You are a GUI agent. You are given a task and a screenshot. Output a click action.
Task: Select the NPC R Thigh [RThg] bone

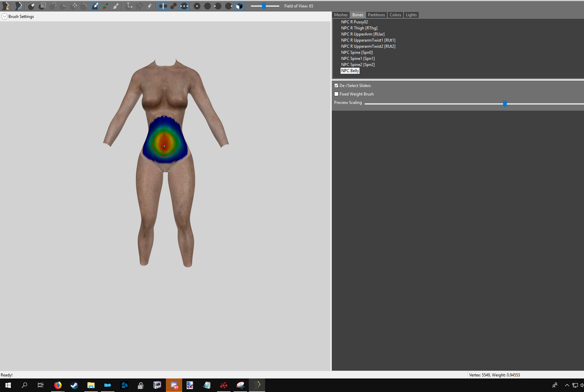coord(359,28)
